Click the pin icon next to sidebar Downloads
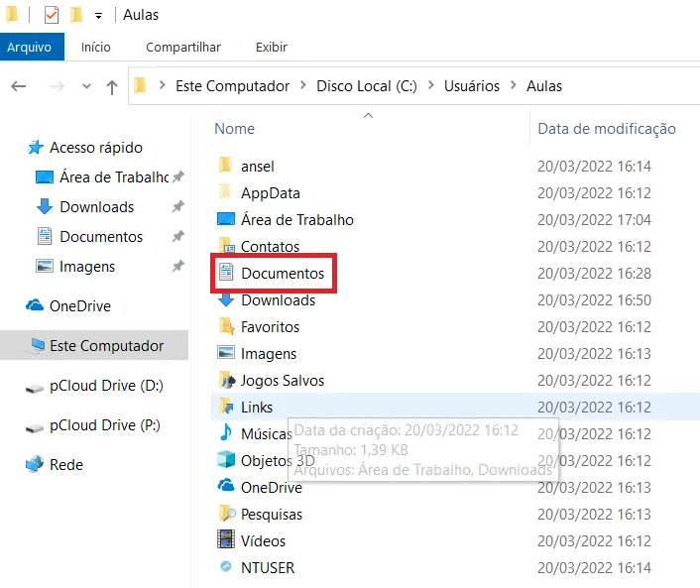Image resolution: width=700 pixels, height=588 pixels. point(178,206)
